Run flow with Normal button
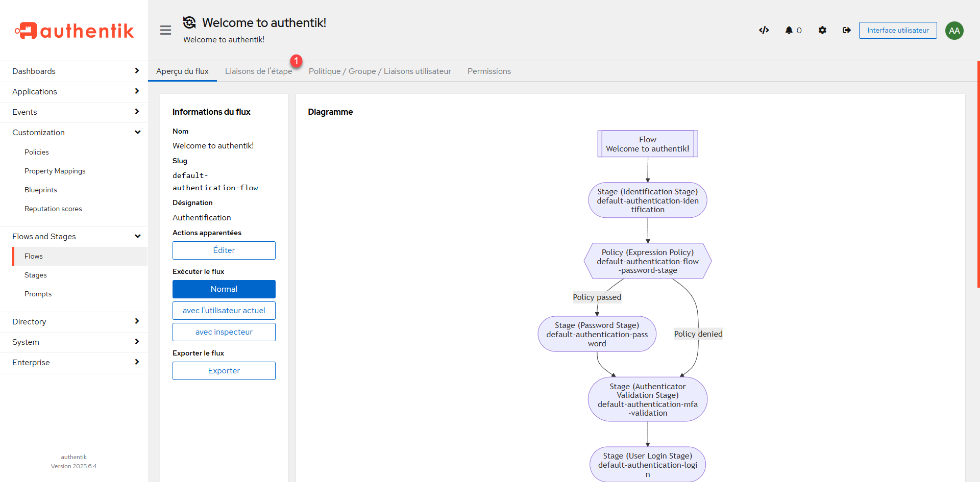 click(x=224, y=289)
